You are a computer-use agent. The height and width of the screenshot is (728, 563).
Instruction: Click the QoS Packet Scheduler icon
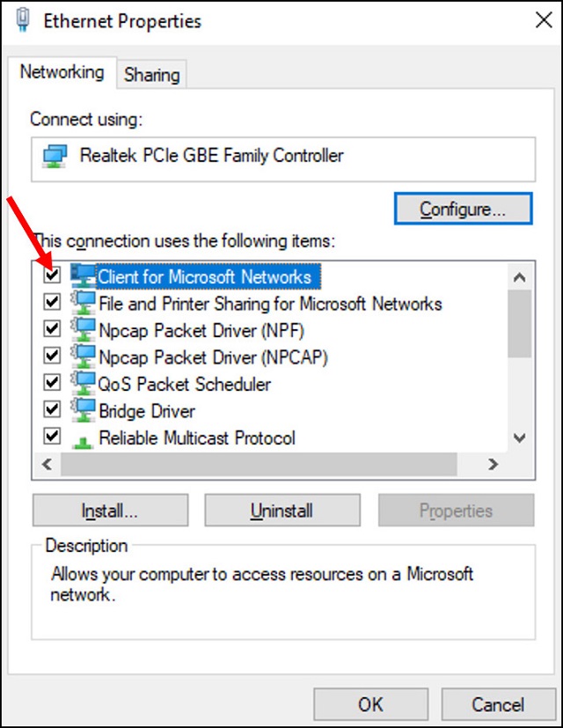pyautogui.click(x=83, y=384)
